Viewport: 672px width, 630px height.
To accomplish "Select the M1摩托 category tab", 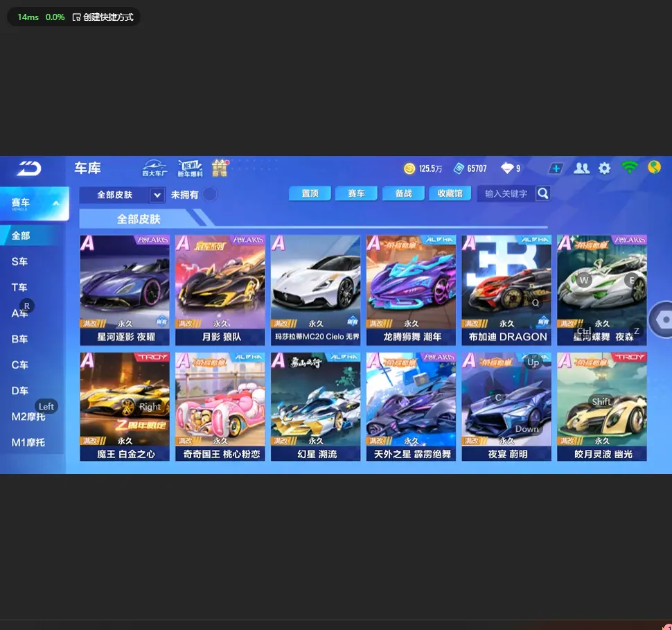I will (28, 443).
